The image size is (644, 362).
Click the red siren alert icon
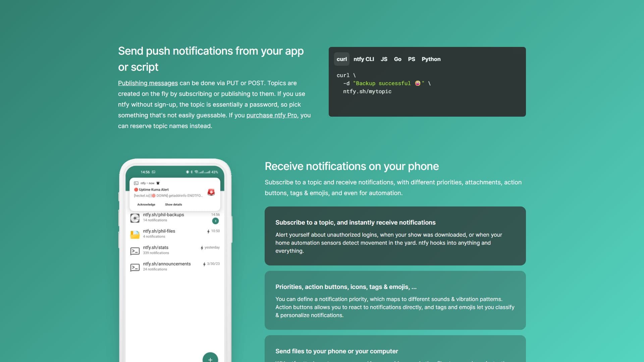[x=211, y=192]
